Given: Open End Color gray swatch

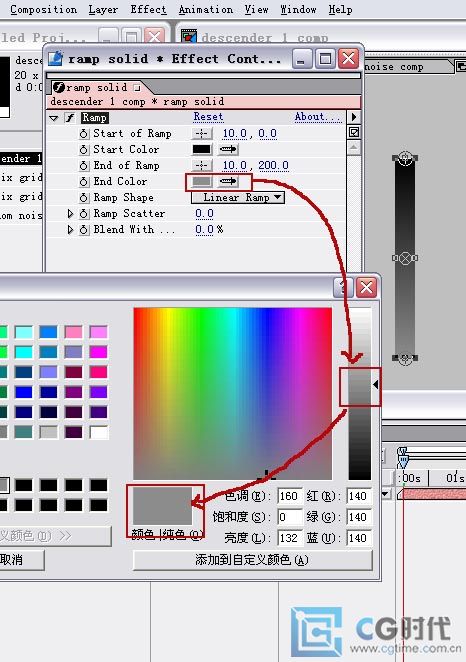Looking at the screenshot, I should tap(202, 182).
